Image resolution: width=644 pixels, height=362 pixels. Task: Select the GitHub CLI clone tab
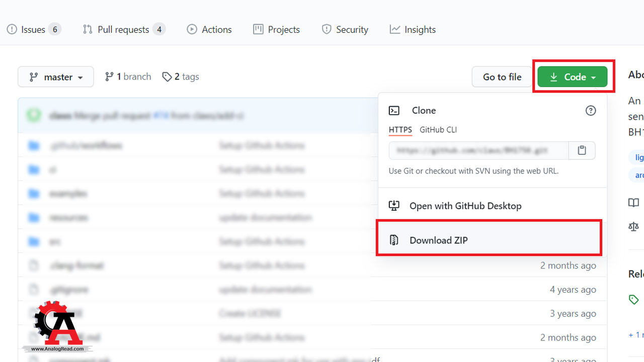point(438,130)
